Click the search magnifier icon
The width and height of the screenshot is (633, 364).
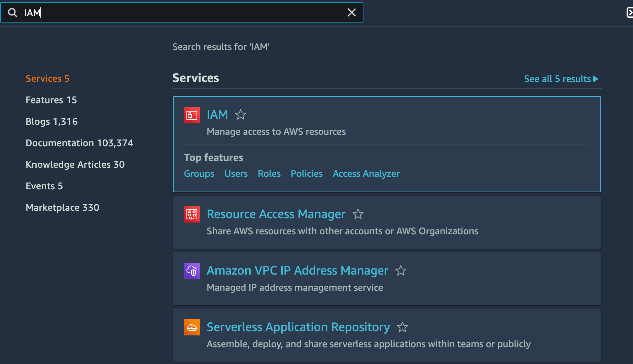click(12, 13)
